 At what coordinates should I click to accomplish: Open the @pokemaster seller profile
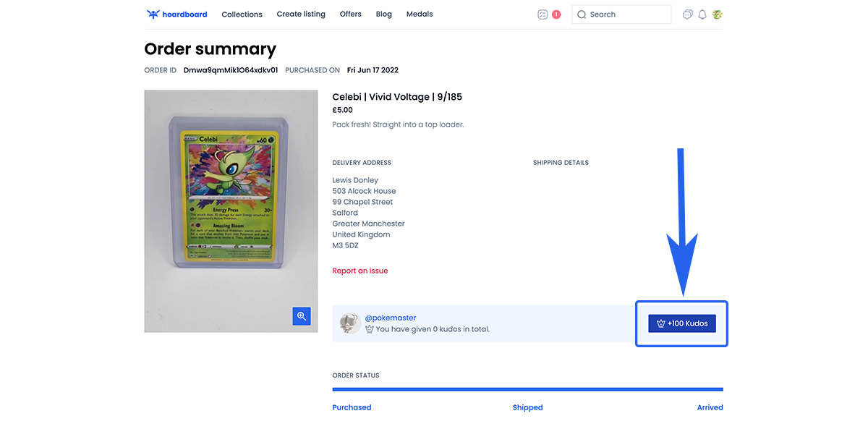coord(391,318)
